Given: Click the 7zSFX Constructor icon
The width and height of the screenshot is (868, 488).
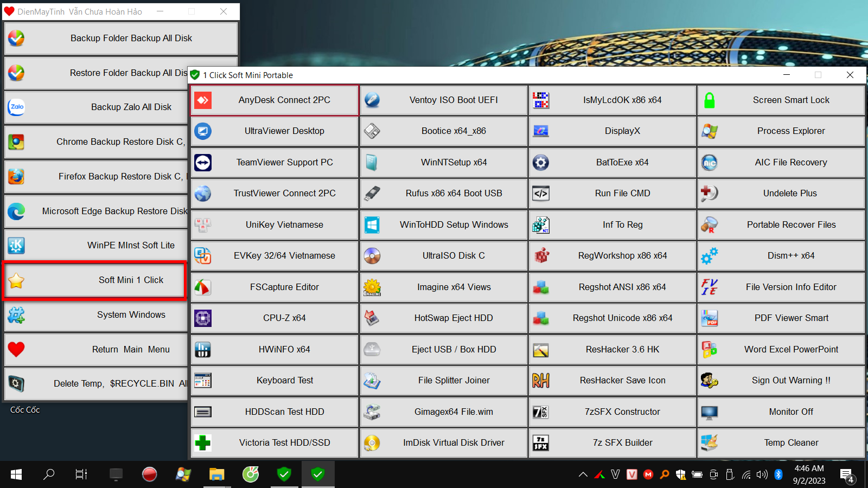Looking at the screenshot, I should point(541,412).
